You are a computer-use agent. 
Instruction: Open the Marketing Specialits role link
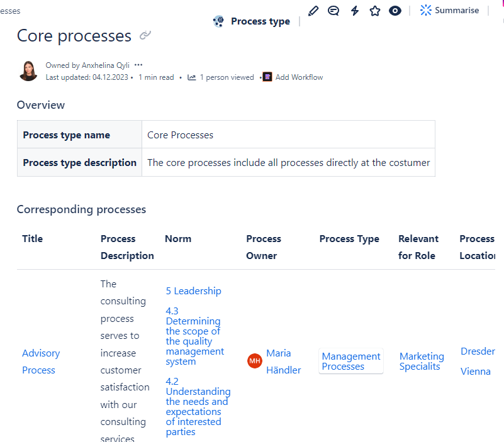pos(422,361)
